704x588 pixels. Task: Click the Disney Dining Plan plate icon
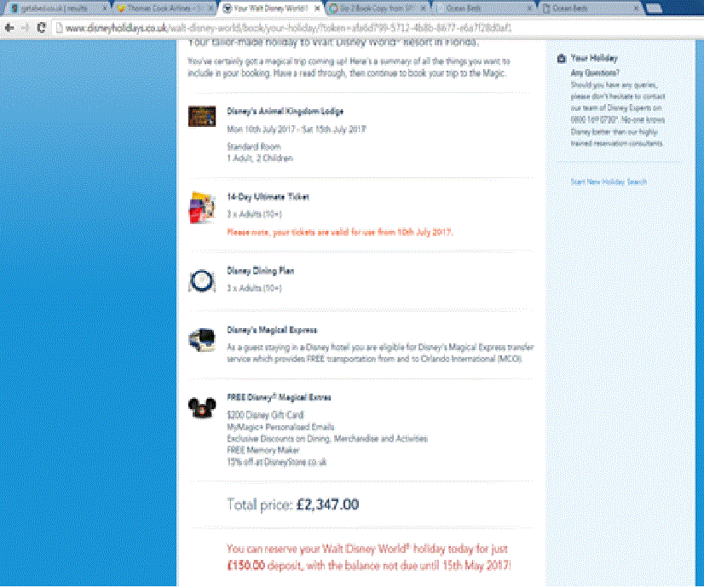click(x=202, y=280)
